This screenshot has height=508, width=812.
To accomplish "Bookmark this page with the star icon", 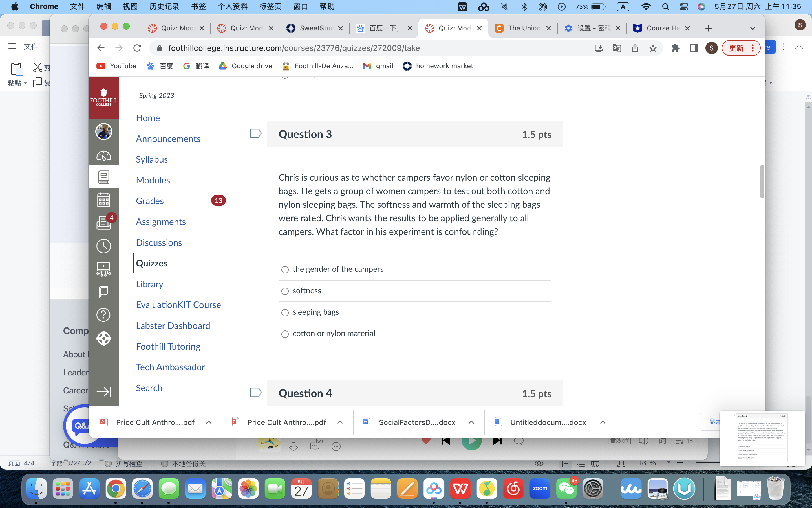I will [653, 48].
